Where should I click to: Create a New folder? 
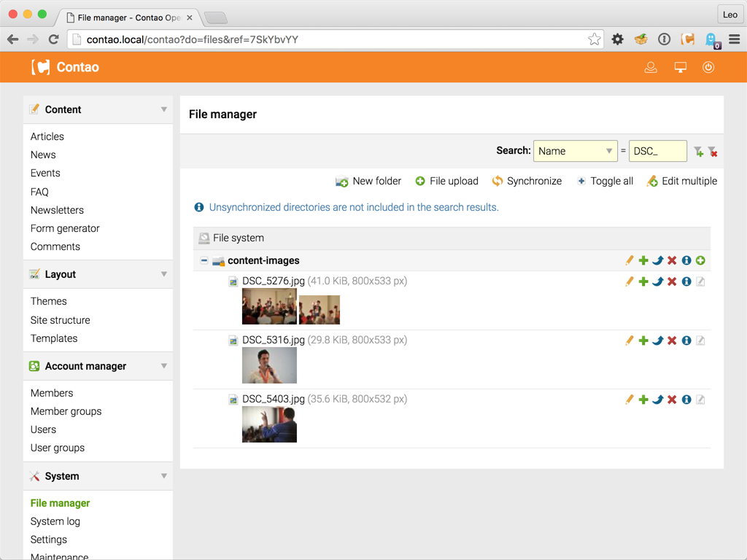click(x=368, y=182)
